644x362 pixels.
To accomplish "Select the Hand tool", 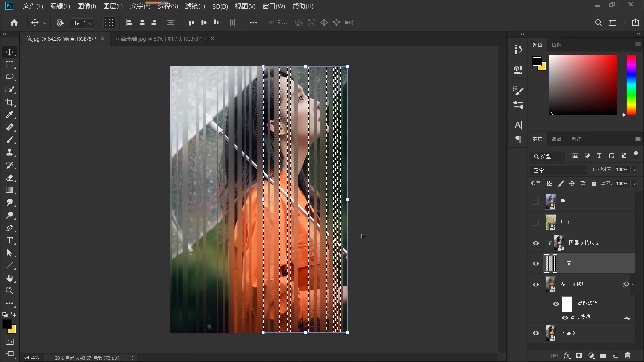I will tap(9, 278).
